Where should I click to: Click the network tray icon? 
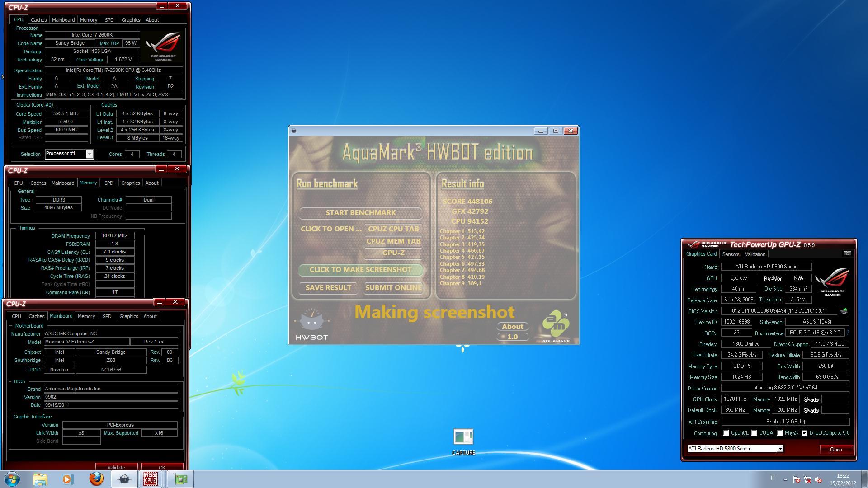(x=807, y=479)
